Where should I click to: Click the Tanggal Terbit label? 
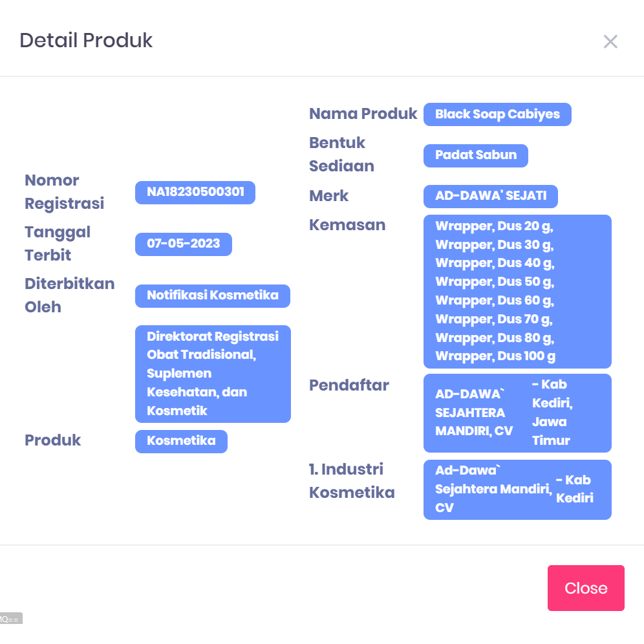click(x=58, y=244)
